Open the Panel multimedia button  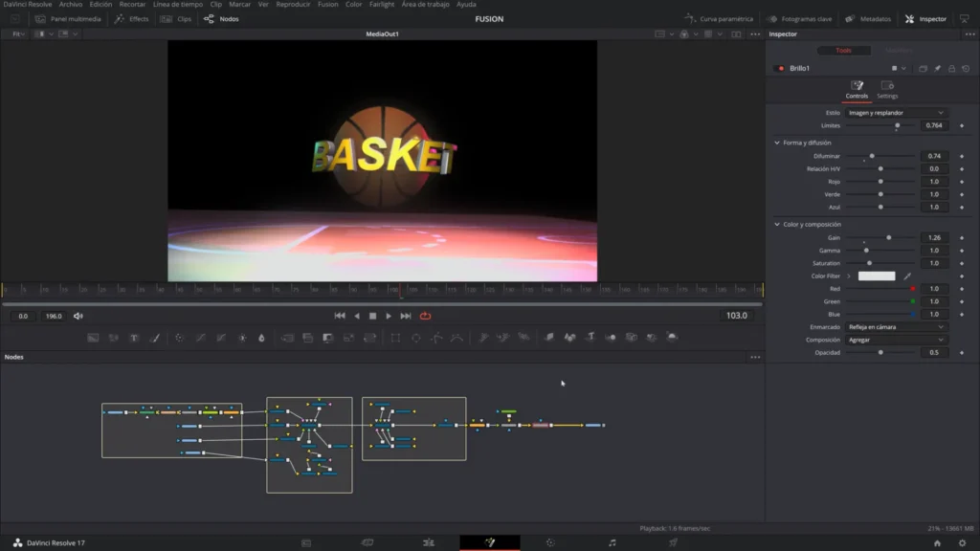[x=69, y=19]
